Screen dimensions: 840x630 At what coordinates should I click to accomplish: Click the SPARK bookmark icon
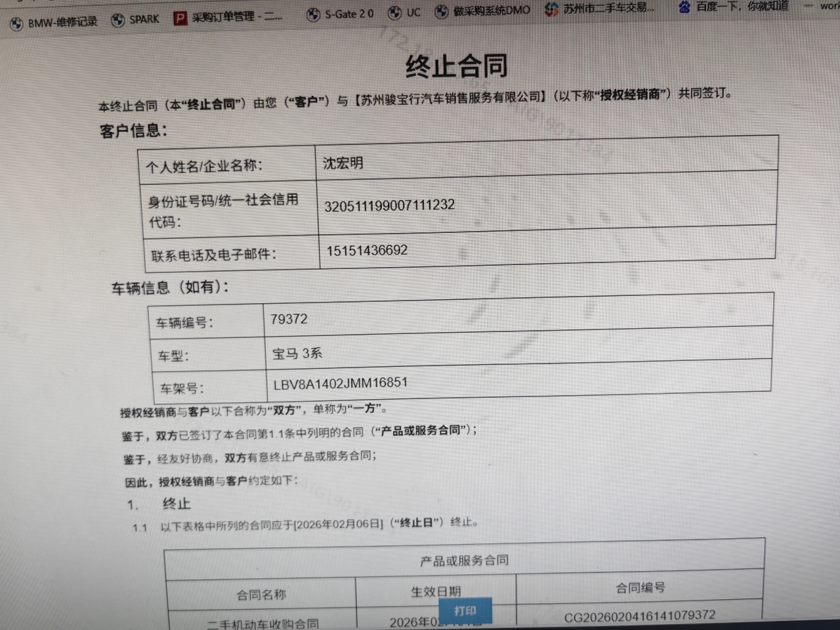(x=118, y=20)
